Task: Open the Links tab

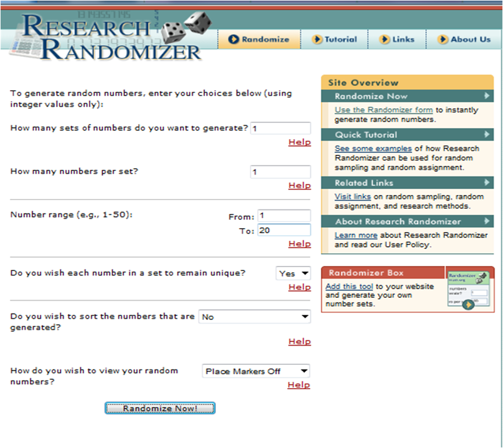Action: coord(397,39)
